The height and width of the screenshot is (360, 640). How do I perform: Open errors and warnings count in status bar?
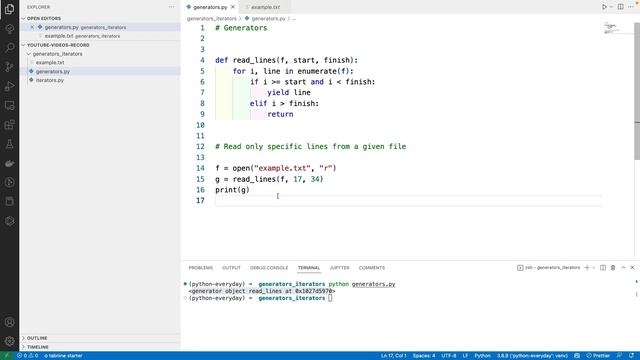(x=27, y=356)
